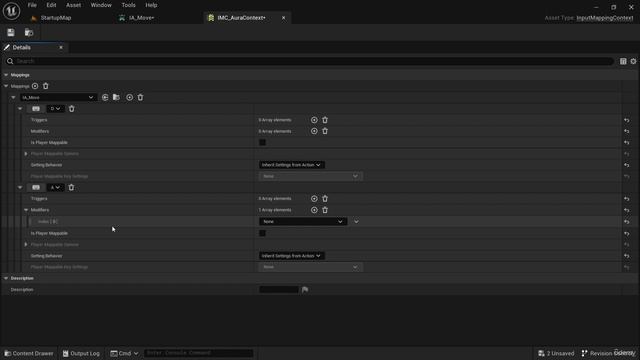Collapse Modifiers under the A key
Screen dimensions: 640x360
(26, 210)
